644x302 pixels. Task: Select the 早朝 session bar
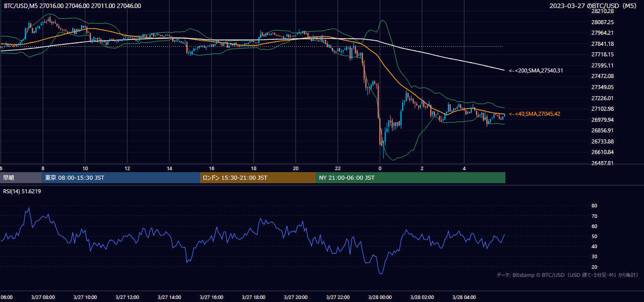[x=21, y=178]
